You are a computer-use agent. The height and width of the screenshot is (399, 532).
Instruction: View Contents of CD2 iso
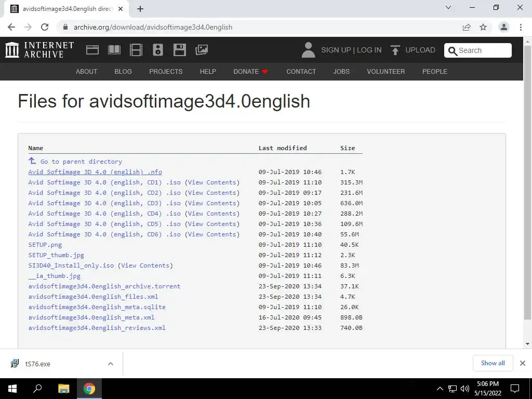[x=212, y=193]
